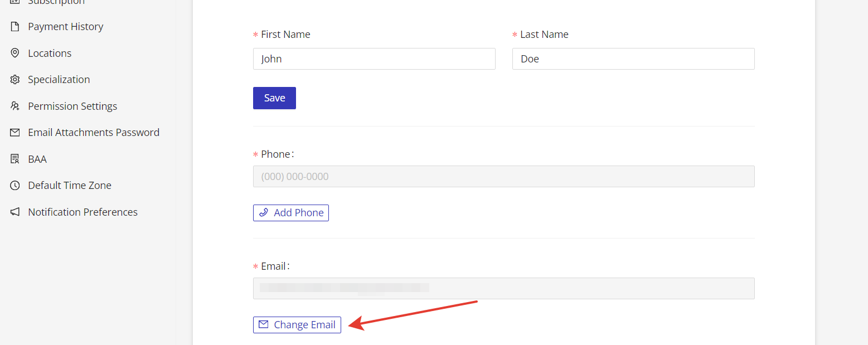Screen dimensions: 868x345
Task: Focus the First Name field containing John
Action: point(374,59)
